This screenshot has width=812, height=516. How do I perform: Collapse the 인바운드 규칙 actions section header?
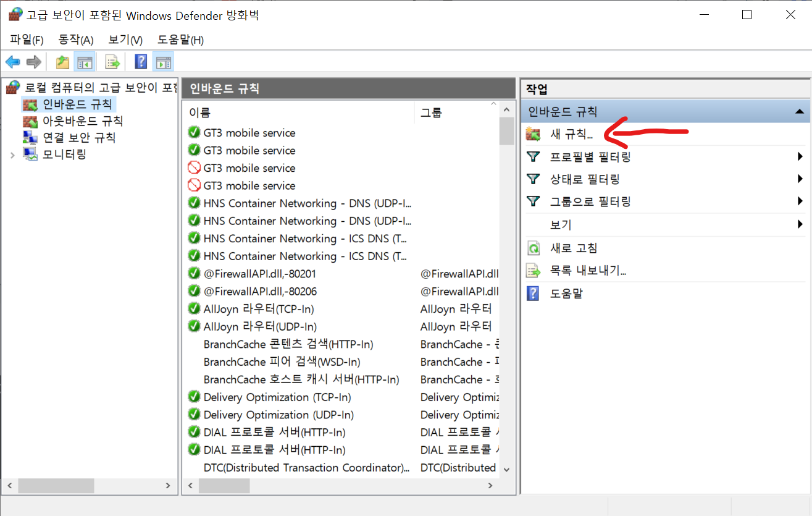point(800,112)
